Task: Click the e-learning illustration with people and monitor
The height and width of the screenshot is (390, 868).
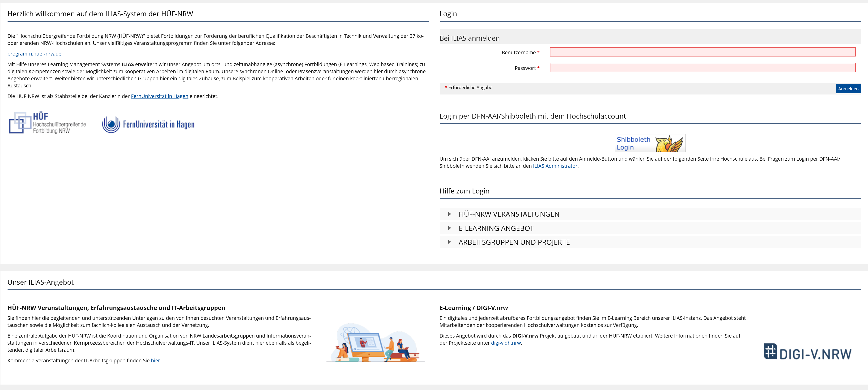Action: (375, 343)
